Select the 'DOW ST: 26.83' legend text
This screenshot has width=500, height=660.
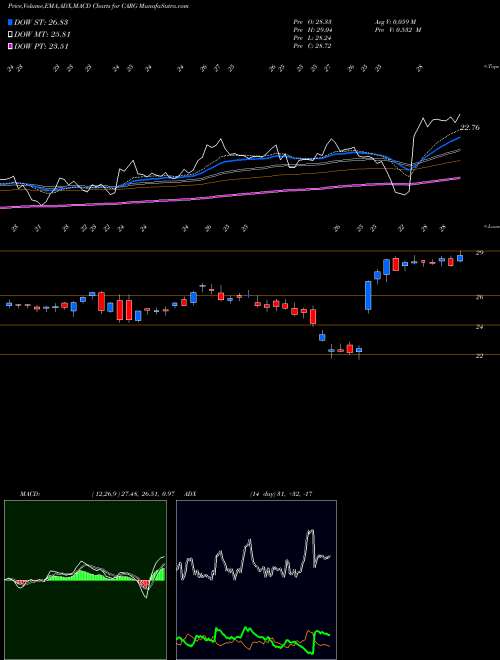(41, 22)
